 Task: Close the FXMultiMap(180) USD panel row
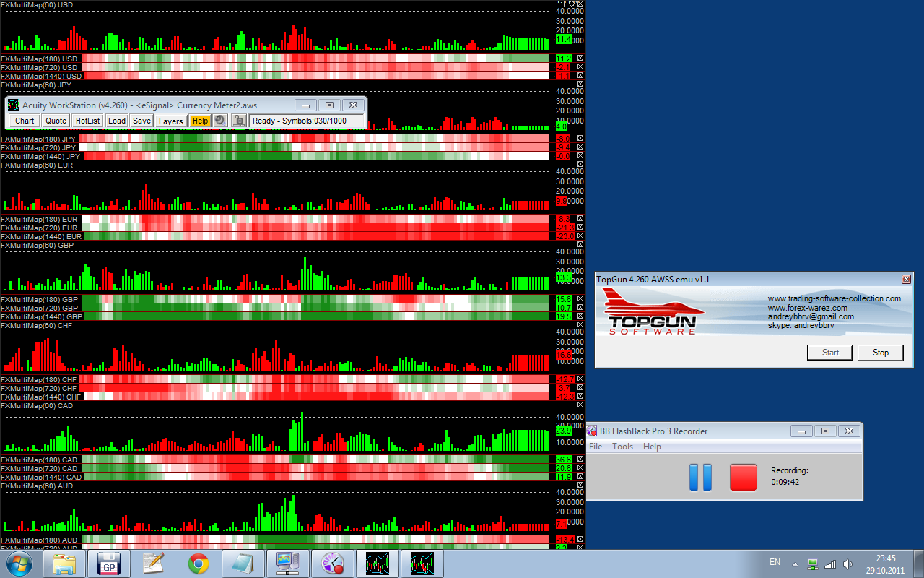pyautogui.click(x=580, y=58)
